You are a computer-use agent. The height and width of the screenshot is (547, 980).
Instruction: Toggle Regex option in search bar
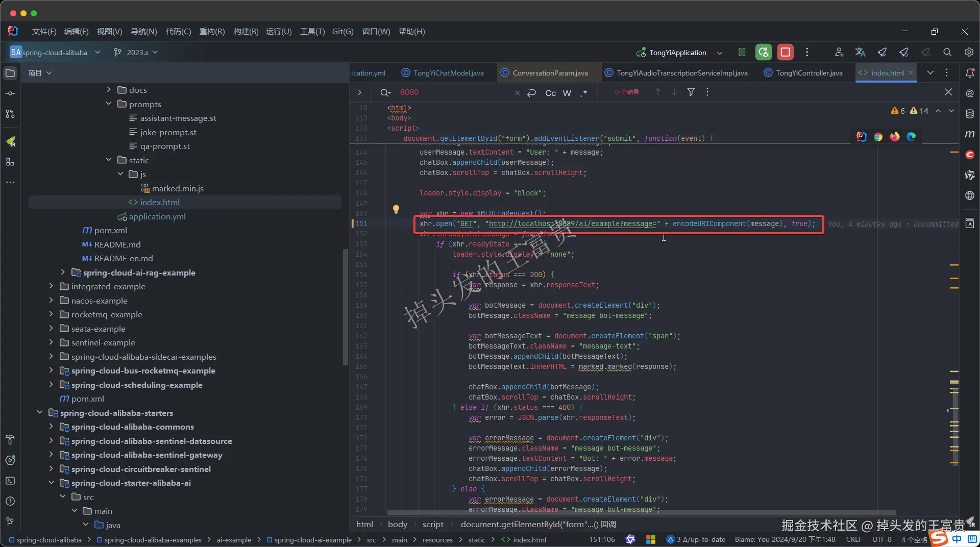(584, 93)
